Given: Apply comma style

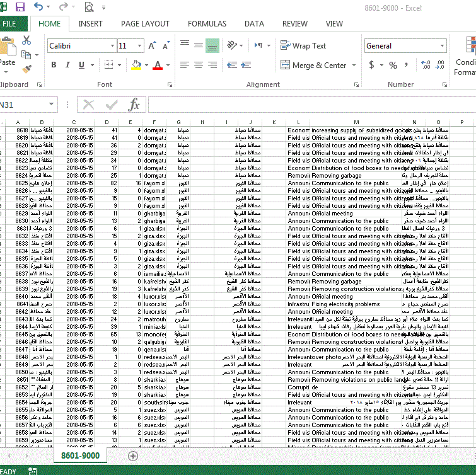Looking at the screenshot, I should [x=406, y=65].
